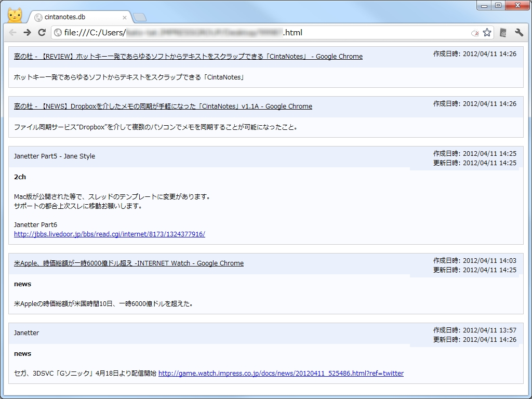Click the forward navigation arrow

tap(28, 32)
